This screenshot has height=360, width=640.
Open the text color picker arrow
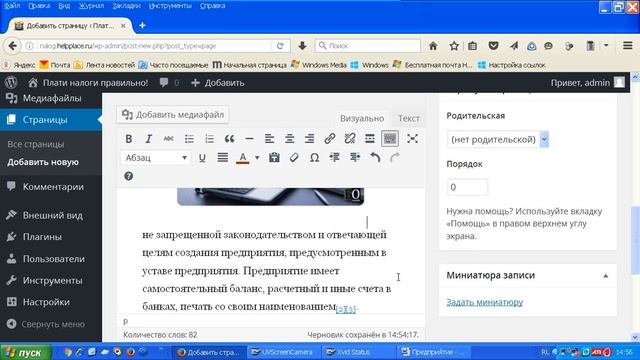click(257, 158)
